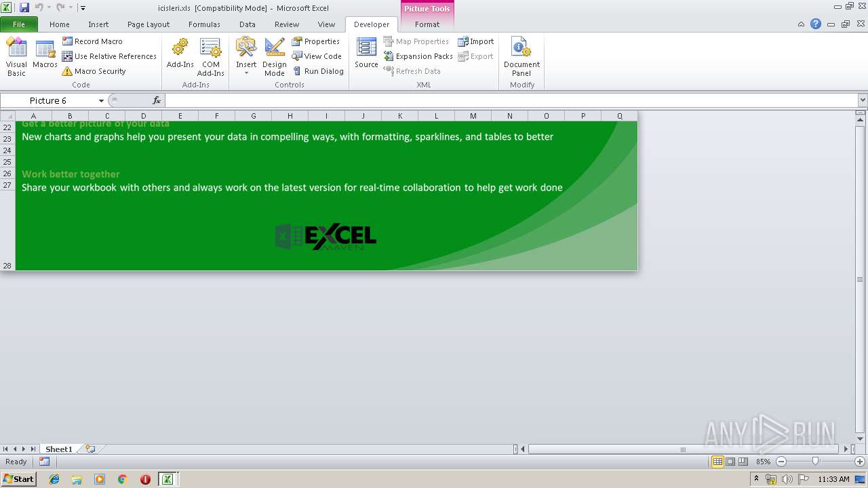Import XML data
This screenshot has height=488, width=868.
coord(476,41)
